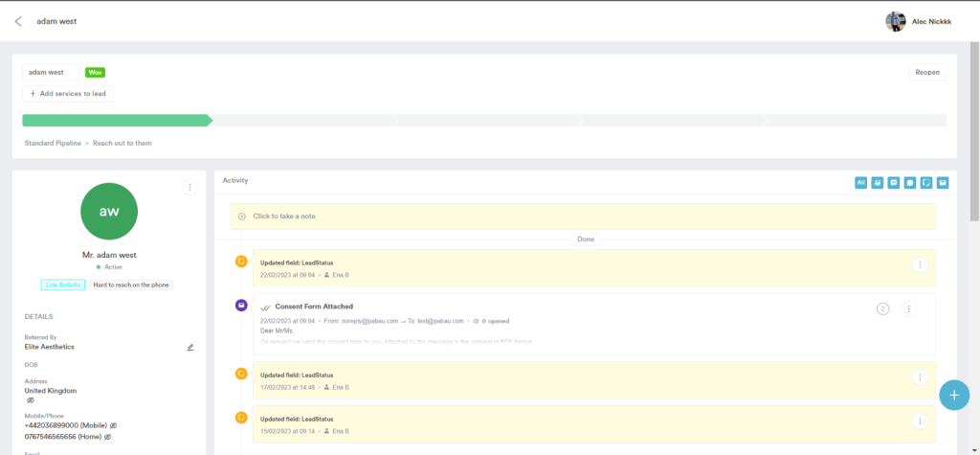Open options for Consent Form Attached entry
Image resolution: width=980 pixels, height=455 pixels.
(909, 308)
